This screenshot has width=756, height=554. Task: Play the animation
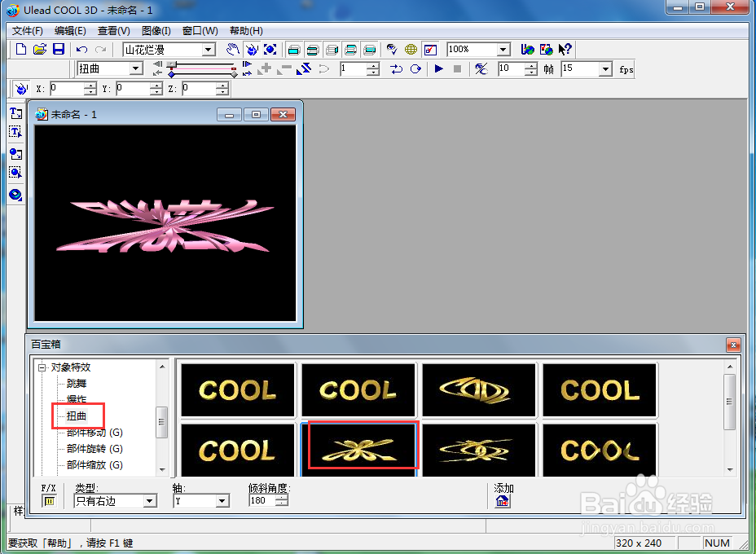439,69
